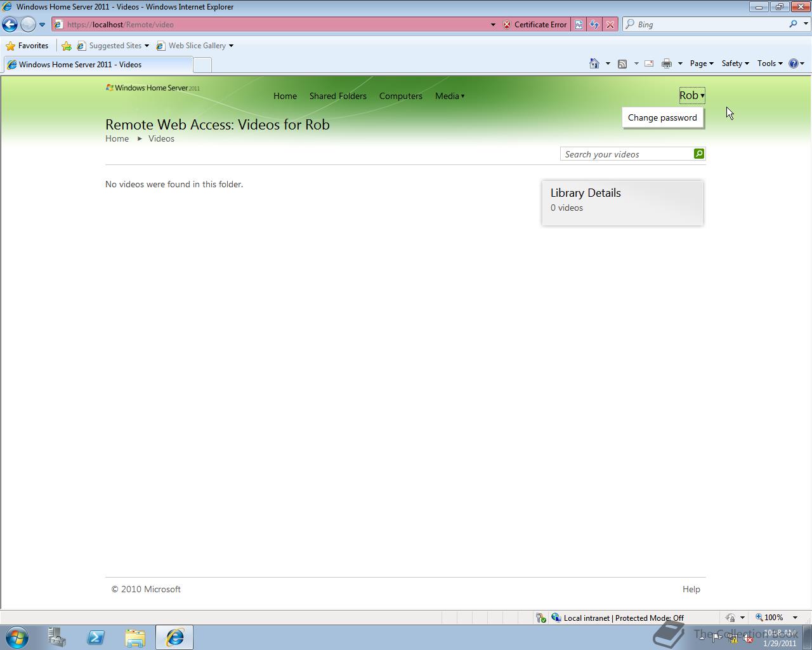Open Windows Explorer folder from taskbar

(x=135, y=637)
